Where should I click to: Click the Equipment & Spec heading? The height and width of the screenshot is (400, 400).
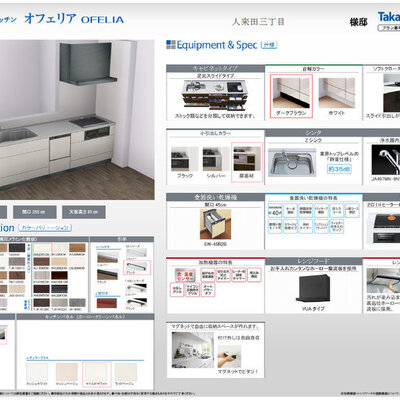click(x=217, y=45)
